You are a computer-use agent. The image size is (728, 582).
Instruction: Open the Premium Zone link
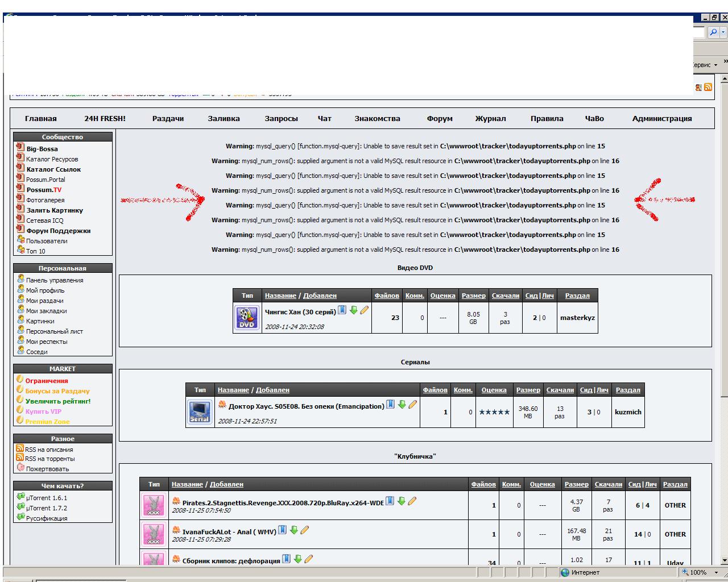48,422
